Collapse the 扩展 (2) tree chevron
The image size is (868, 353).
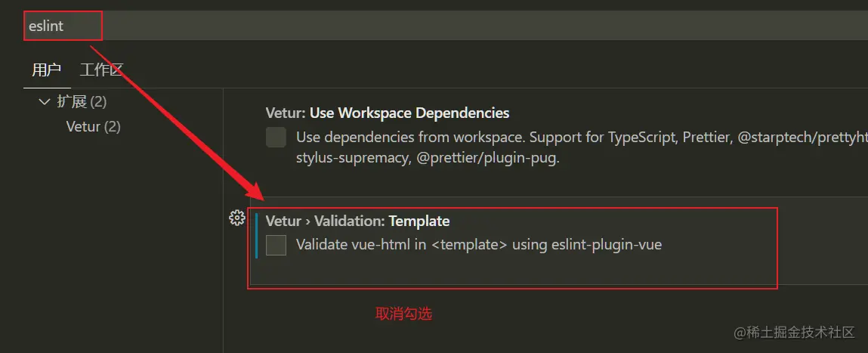44,101
